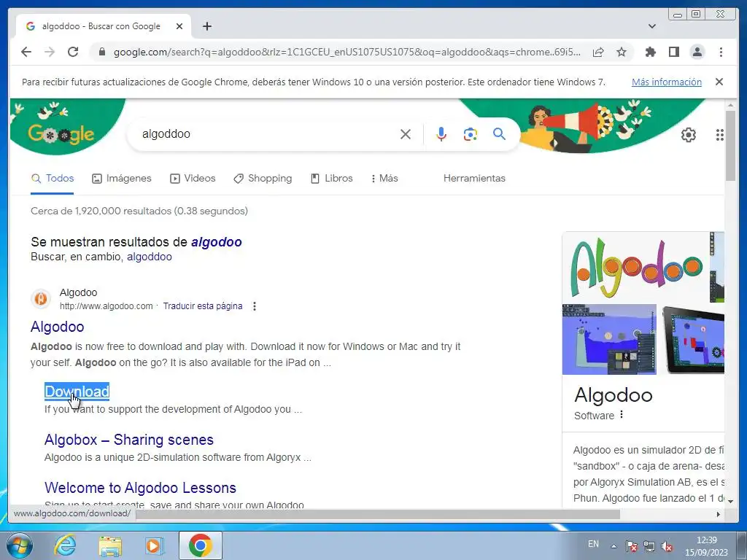Open the Algodoo result title
The height and width of the screenshot is (560, 747).
(57, 327)
